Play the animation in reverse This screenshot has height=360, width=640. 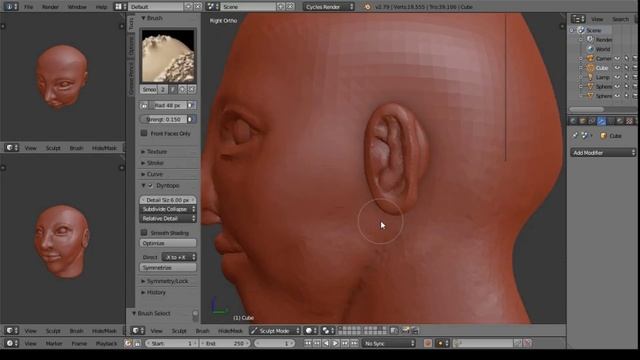pyautogui.click(x=326, y=343)
